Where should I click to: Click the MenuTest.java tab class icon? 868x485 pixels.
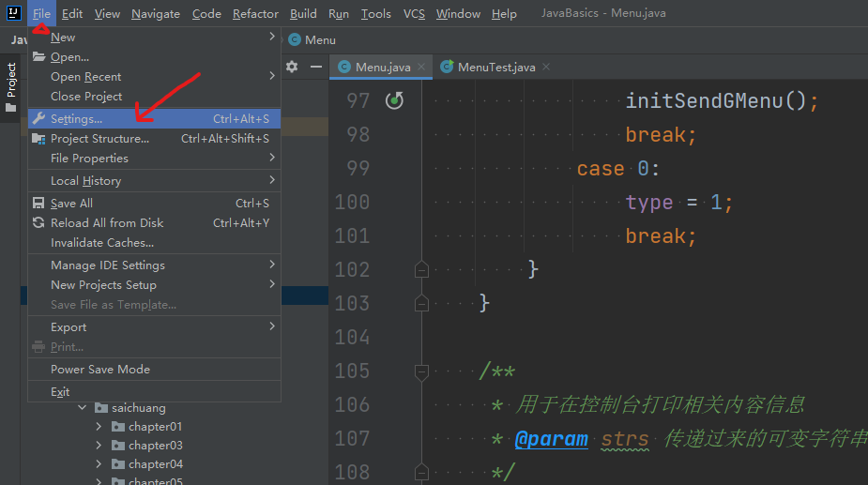(447, 67)
